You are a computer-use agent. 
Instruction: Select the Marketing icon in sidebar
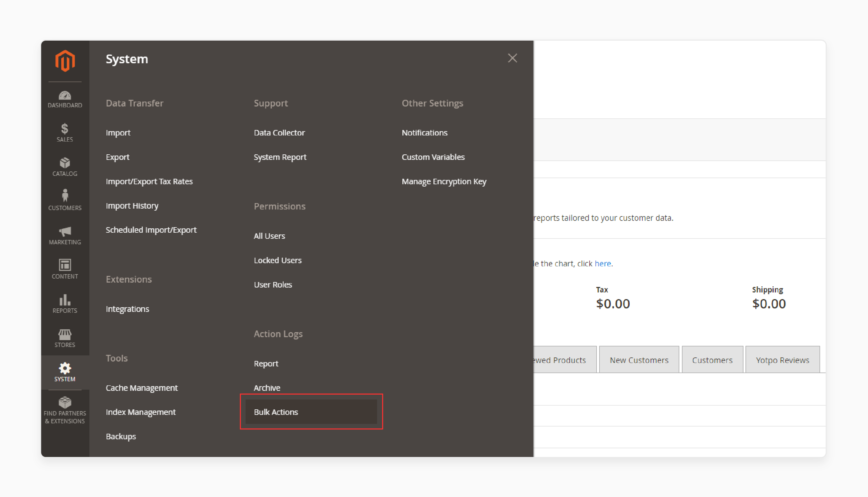(x=64, y=232)
